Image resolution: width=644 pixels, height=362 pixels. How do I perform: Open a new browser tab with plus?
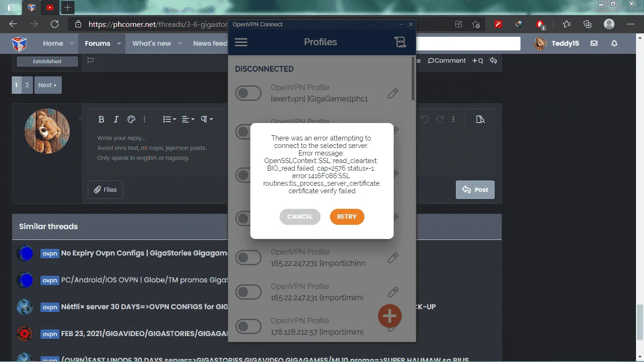pyautogui.click(x=68, y=8)
